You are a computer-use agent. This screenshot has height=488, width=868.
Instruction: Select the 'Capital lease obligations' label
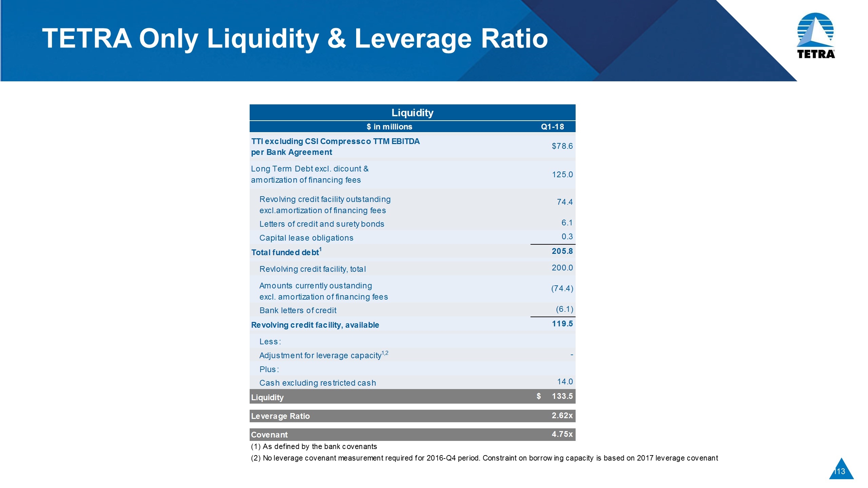point(306,238)
